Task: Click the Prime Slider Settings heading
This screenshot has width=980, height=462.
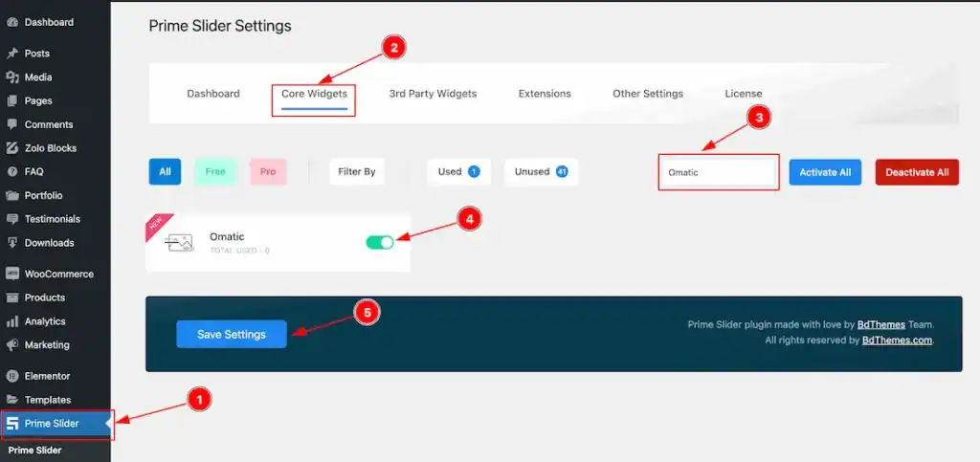Action: coord(220,26)
